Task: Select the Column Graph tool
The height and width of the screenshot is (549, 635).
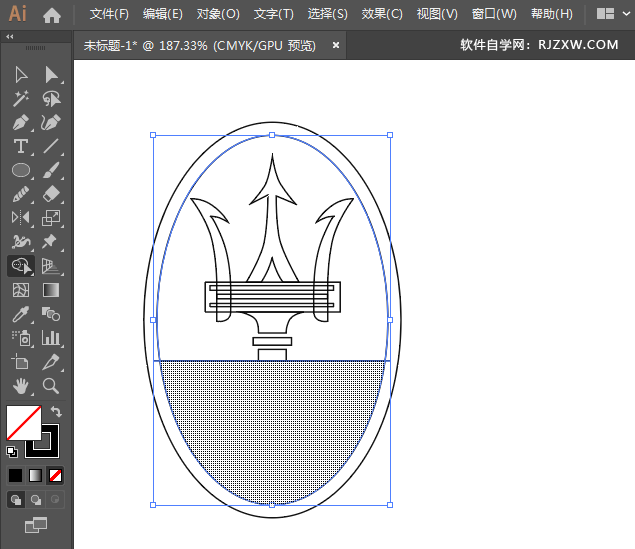Action: 51,338
